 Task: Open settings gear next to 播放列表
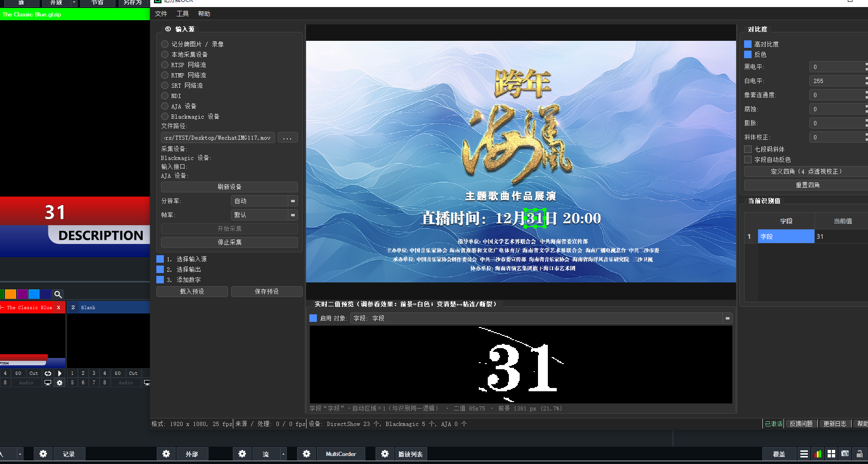tap(385, 454)
